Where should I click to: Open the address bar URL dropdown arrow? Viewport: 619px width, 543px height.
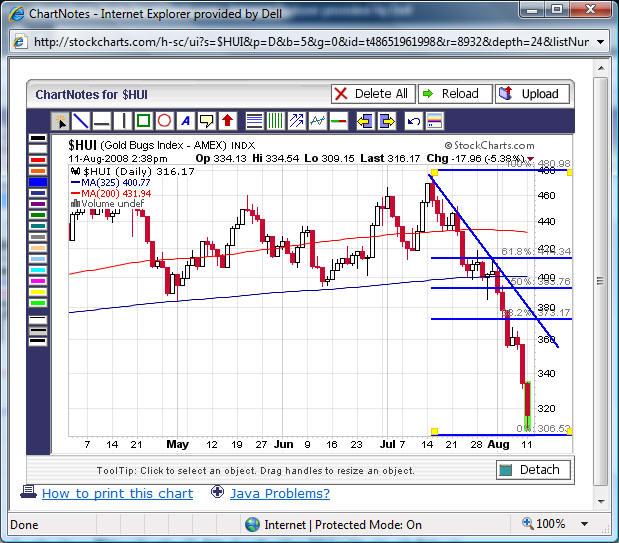[600, 42]
